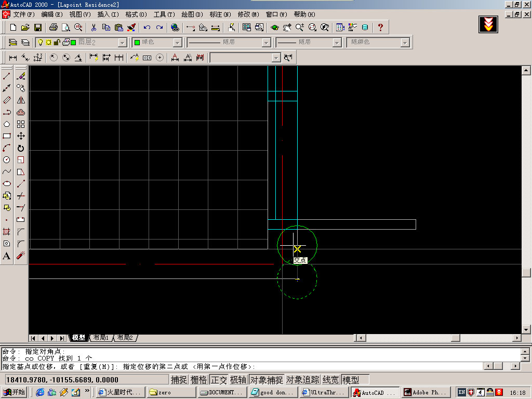Expand the 绿色 color dropdown
The width and height of the screenshot is (532, 399).
pyautogui.click(x=177, y=43)
